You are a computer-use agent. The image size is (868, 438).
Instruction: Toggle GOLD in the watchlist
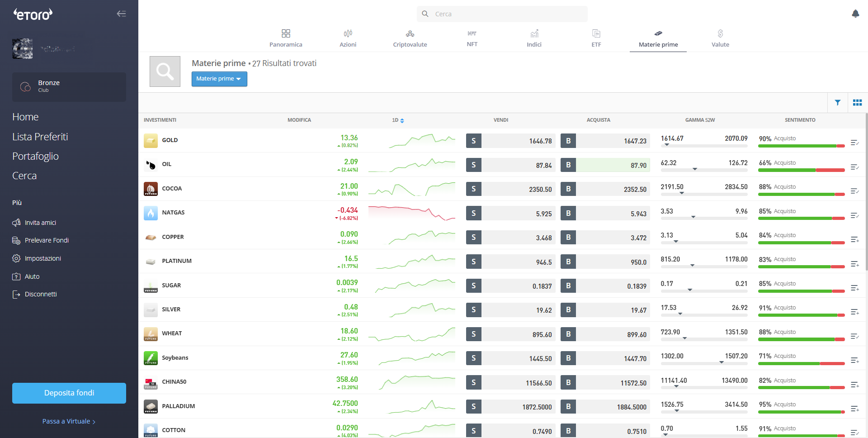854,143
